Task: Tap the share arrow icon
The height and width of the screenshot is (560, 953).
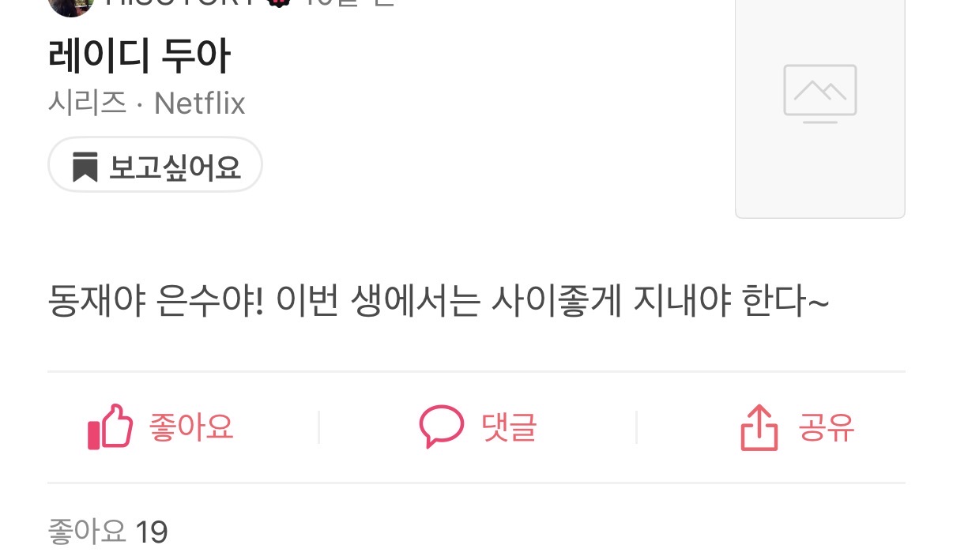Action: (x=759, y=428)
